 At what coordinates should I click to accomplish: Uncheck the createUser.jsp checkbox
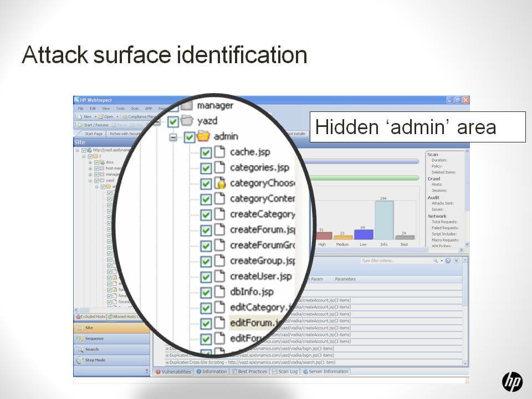[206, 277]
